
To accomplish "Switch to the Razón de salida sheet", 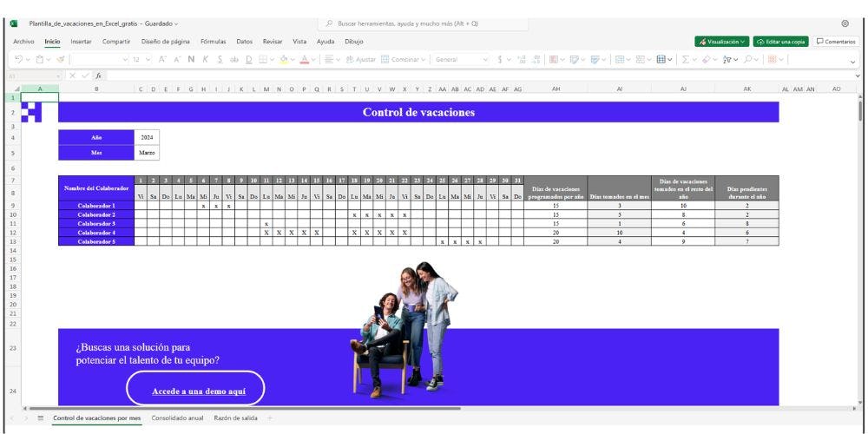I will point(235,418).
